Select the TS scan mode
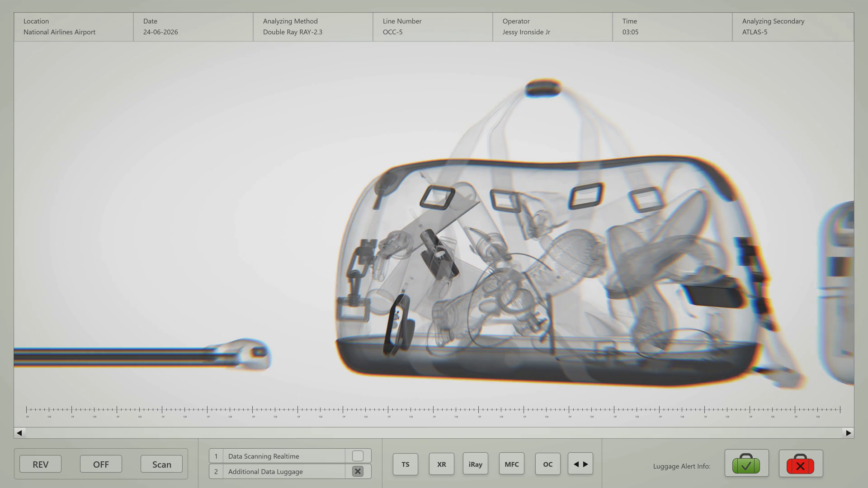This screenshot has height=488, width=868. [x=405, y=464]
